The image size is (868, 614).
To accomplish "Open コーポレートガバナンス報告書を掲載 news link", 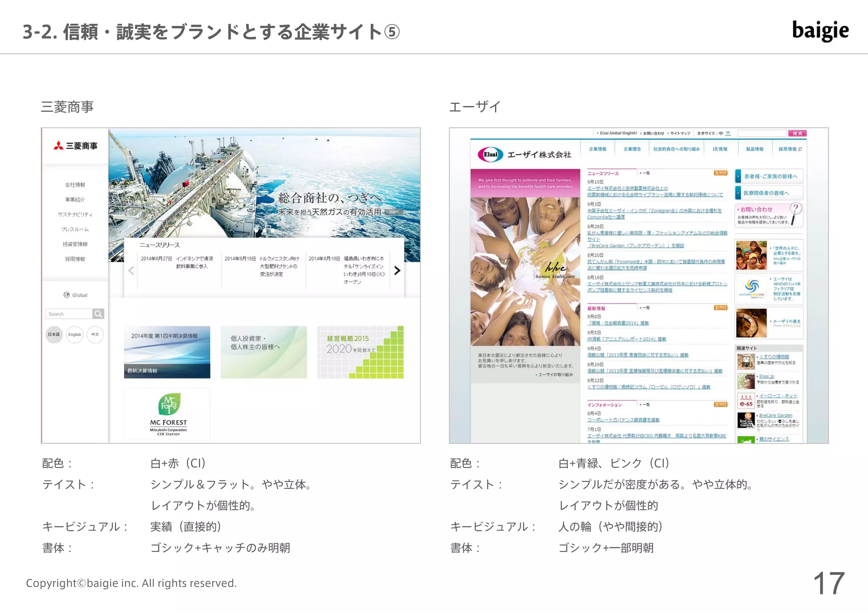I will (623, 420).
